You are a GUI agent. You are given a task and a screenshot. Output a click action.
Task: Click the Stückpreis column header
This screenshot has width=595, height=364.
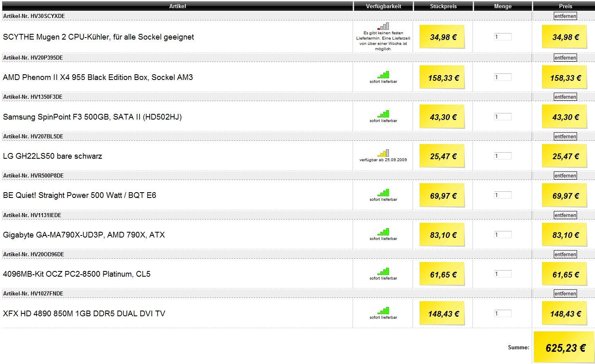(x=443, y=6)
